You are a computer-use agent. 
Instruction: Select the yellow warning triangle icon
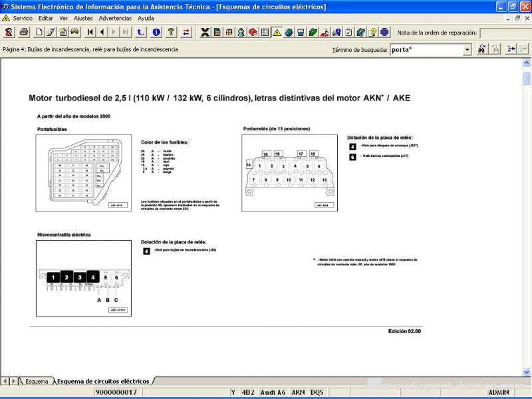coord(277,32)
